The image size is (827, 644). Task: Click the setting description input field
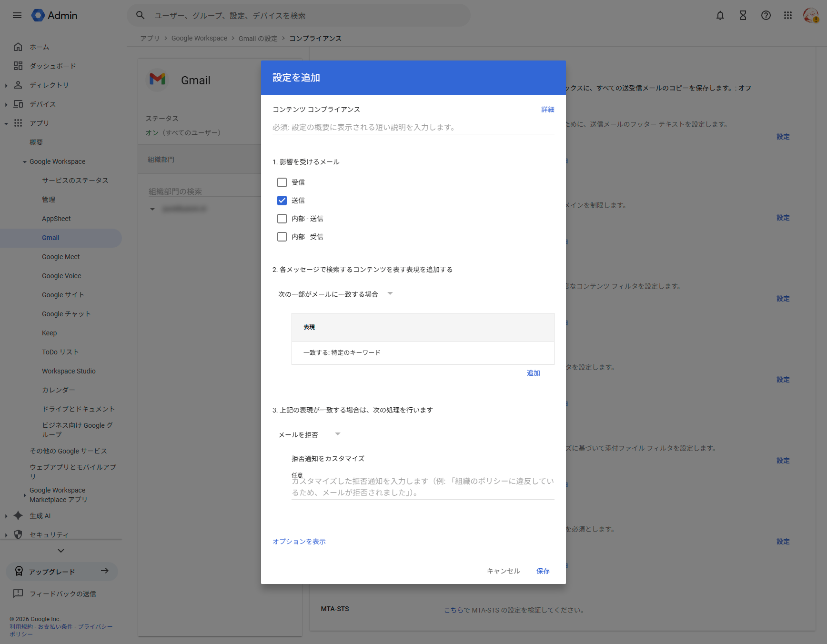pyautogui.click(x=413, y=127)
